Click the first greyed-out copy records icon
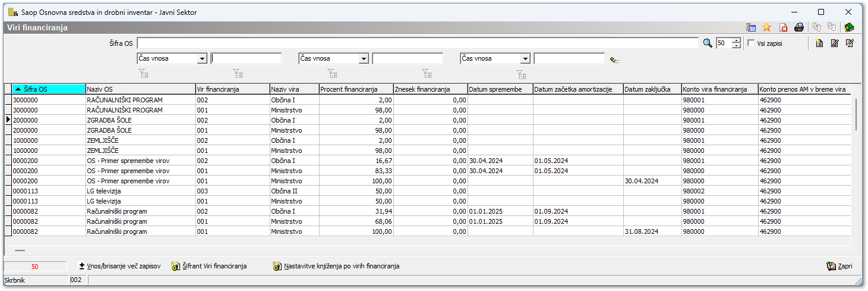Screen dimensions: 868x291 (x=817, y=27)
